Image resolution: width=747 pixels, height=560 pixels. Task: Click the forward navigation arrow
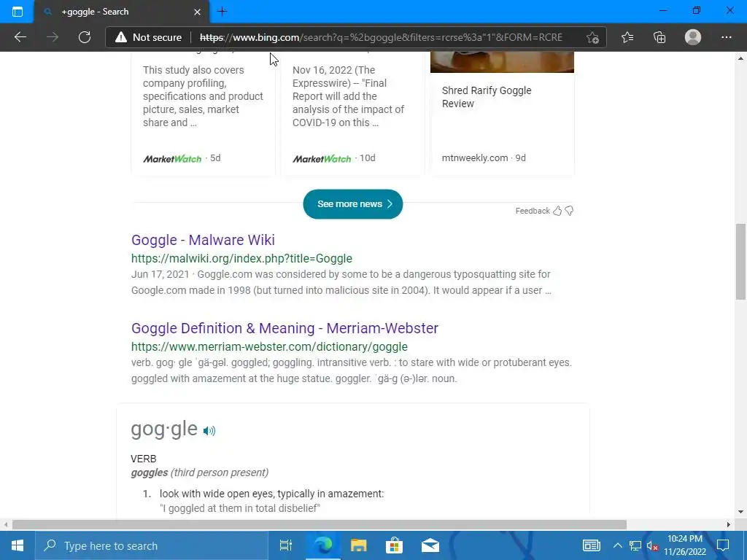[x=53, y=37]
